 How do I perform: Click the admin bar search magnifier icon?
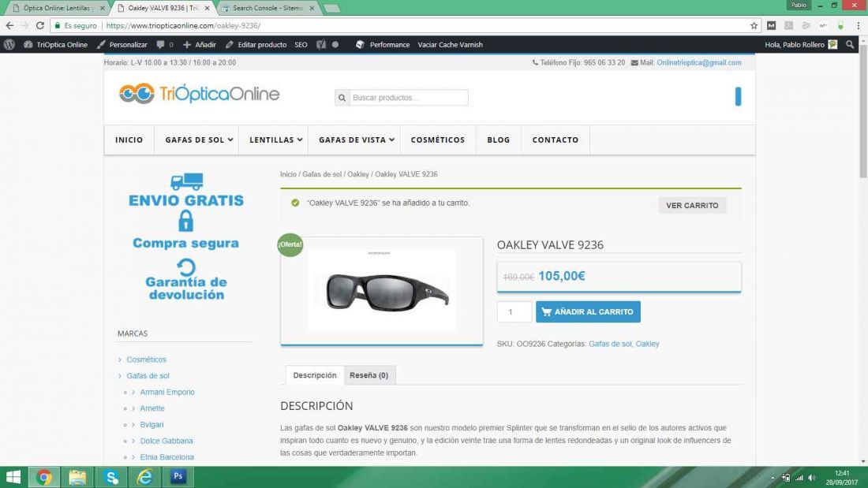click(x=851, y=45)
